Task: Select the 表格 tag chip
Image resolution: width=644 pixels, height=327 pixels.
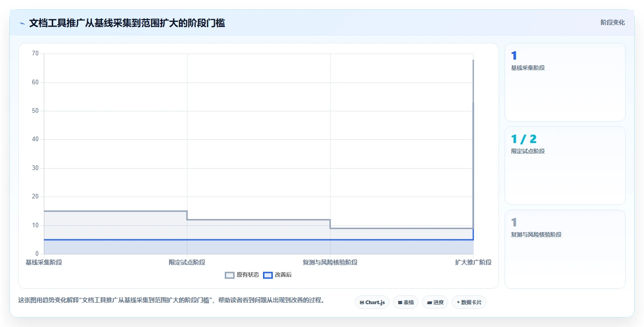Action: 406,302
